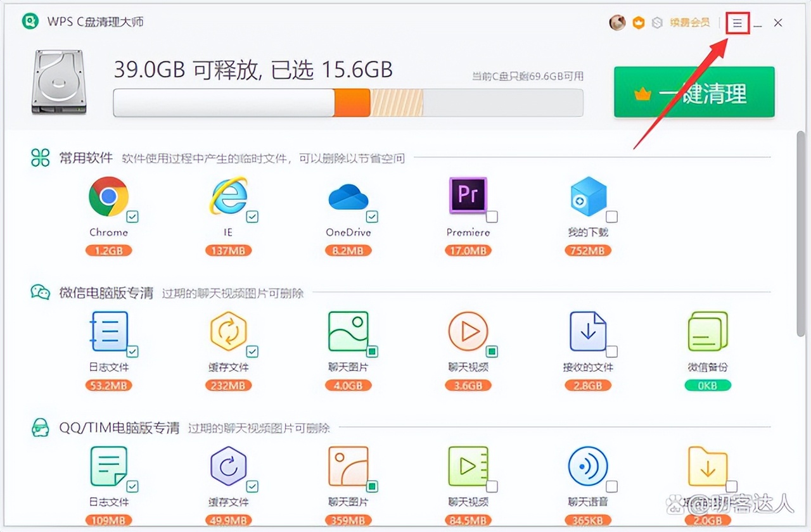Click the 752MB size badge

[588, 251]
